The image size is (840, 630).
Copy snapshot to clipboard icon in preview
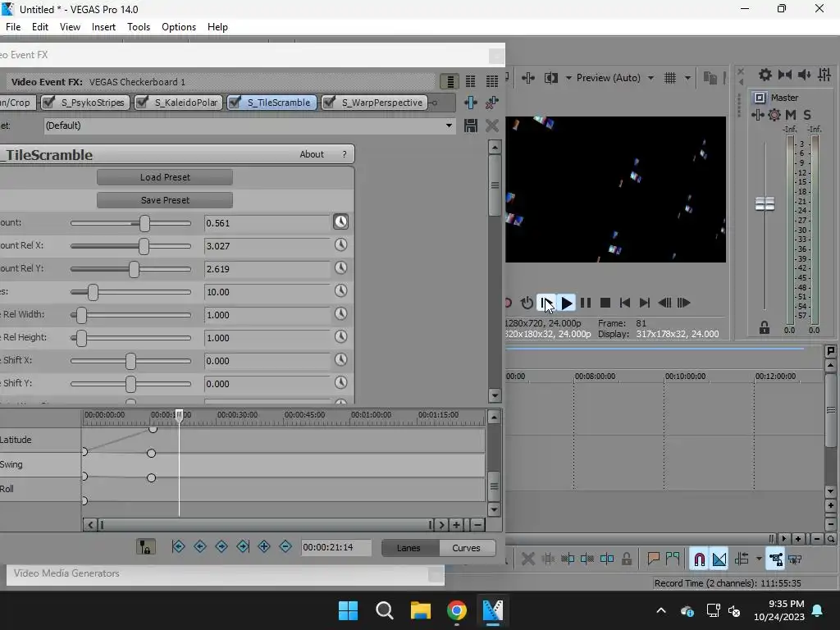click(710, 78)
